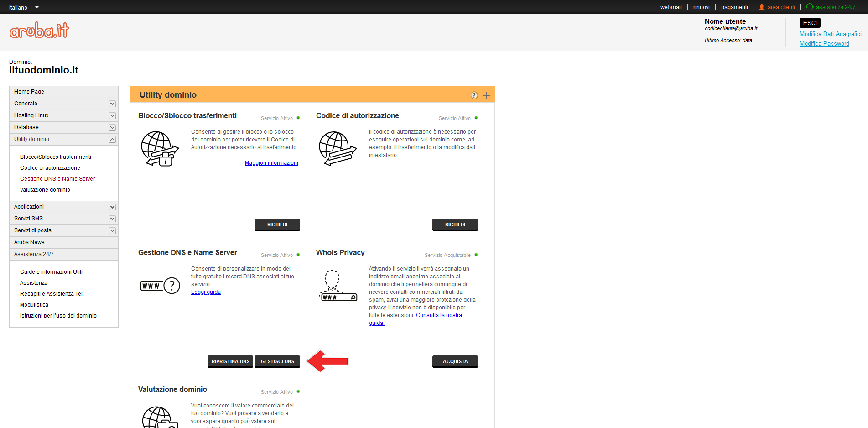Click the ESCI logout button
Viewport: 868px width, 428px height.
click(x=810, y=23)
